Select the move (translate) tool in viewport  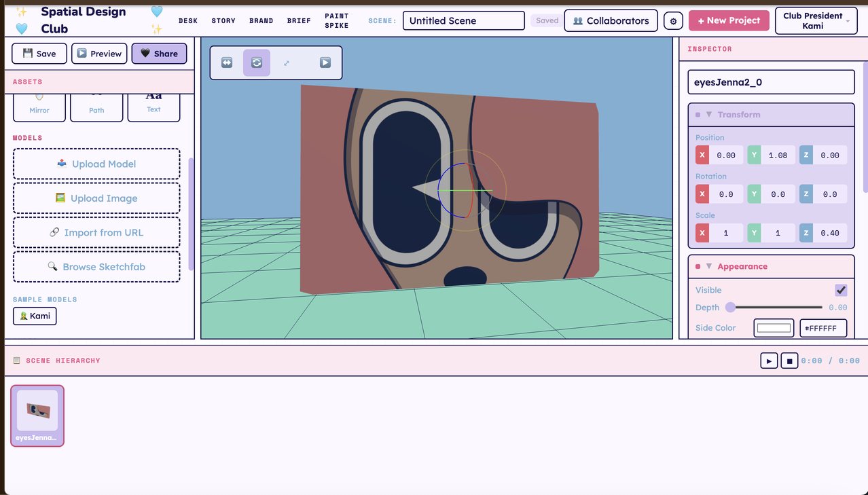pos(227,62)
